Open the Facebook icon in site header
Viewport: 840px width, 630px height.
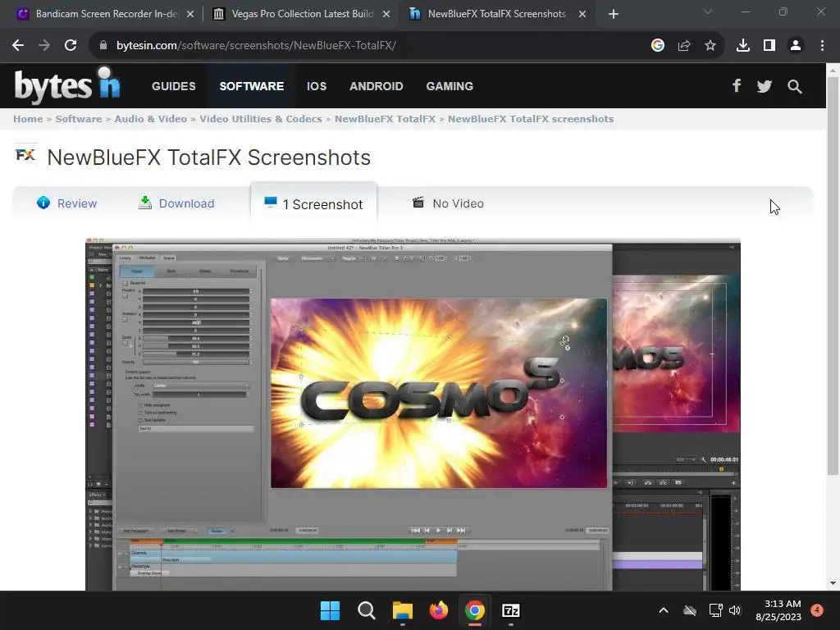[737, 85]
